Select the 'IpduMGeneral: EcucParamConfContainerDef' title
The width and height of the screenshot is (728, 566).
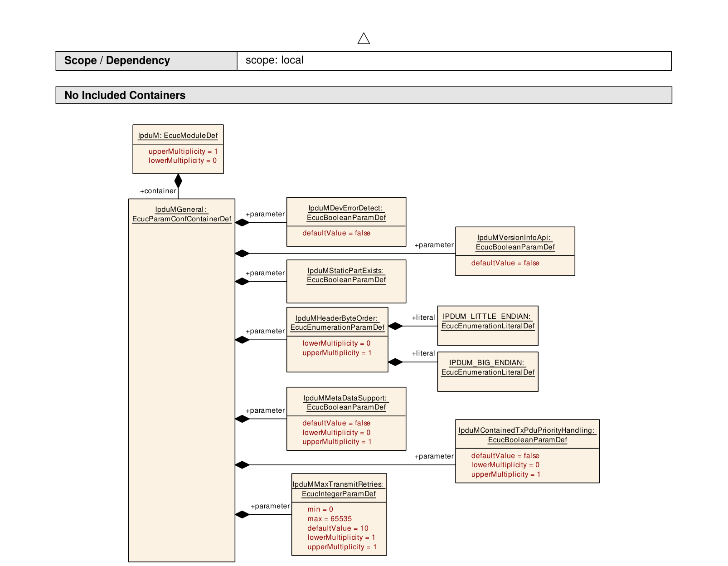pyautogui.click(x=181, y=214)
